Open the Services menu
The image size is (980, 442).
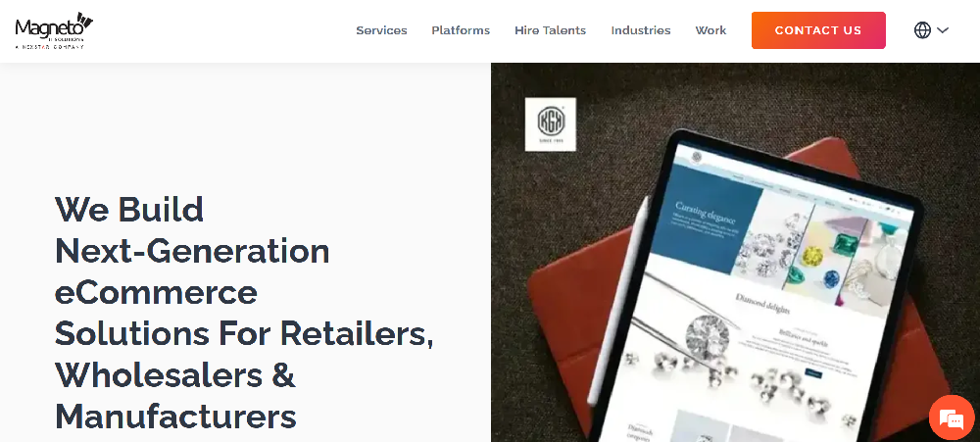coord(381,30)
